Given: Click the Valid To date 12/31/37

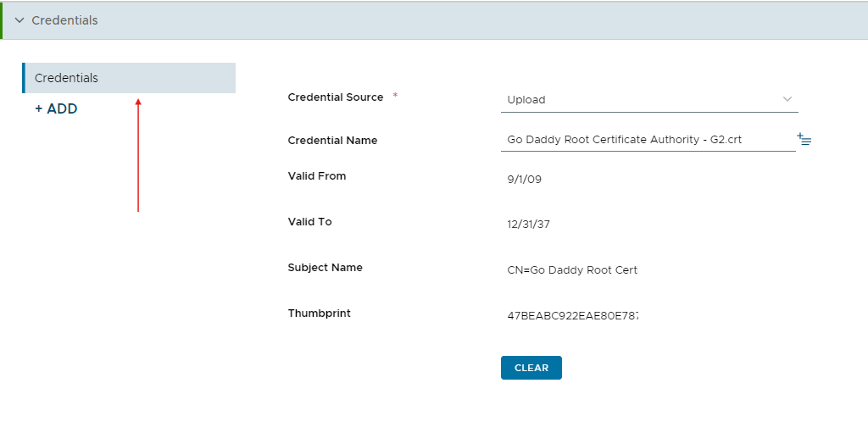Looking at the screenshot, I should click(529, 225).
